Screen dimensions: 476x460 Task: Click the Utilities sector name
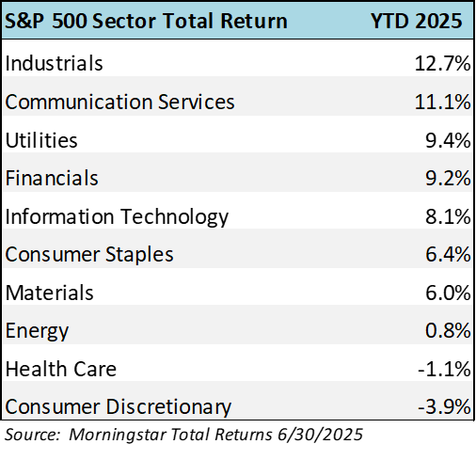point(41,140)
